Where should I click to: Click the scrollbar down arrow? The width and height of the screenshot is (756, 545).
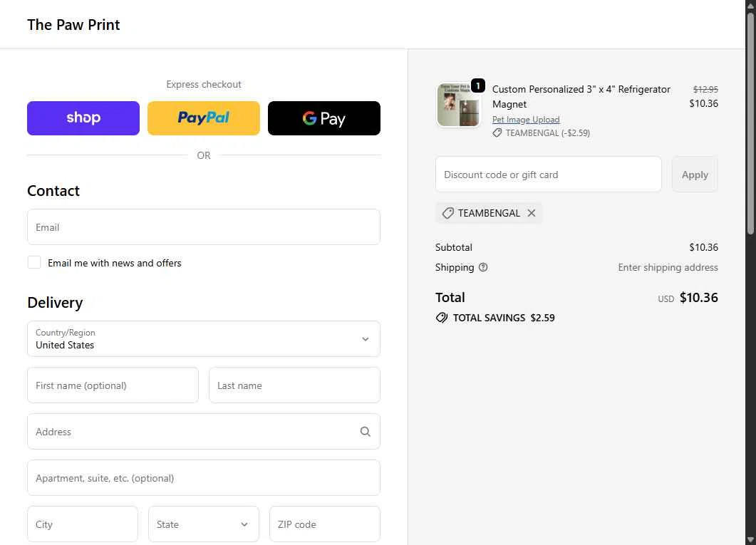tap(750, 540)
